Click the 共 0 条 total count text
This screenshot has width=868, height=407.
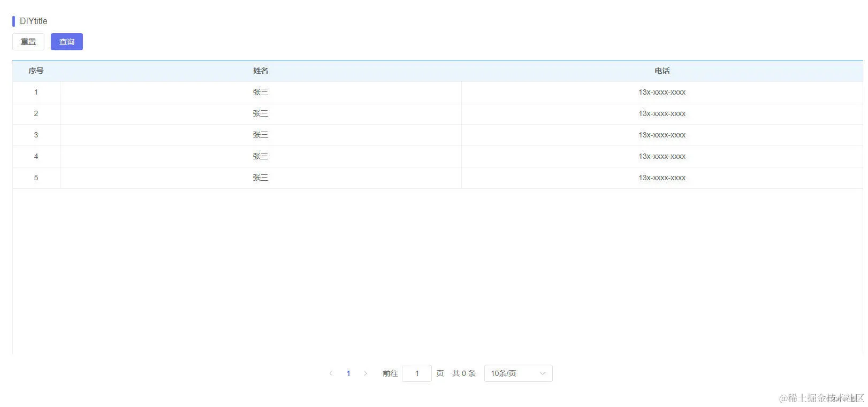pos(464,373)
